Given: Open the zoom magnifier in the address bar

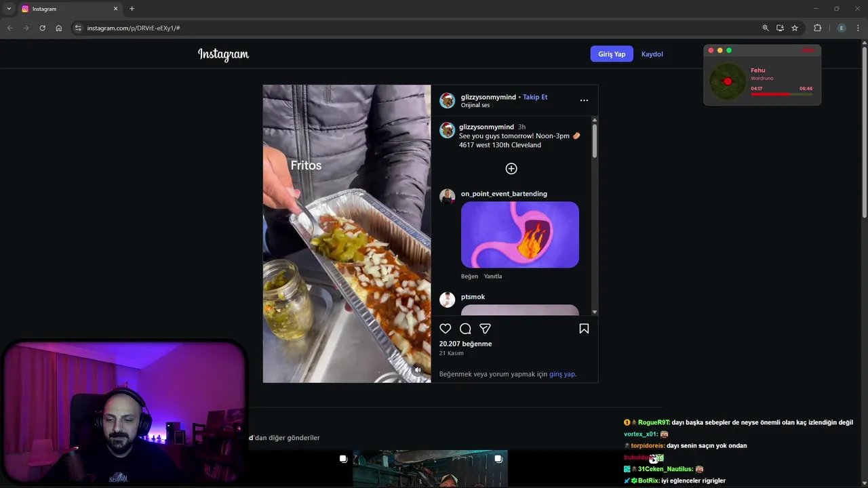Looking at the screenshot, I should [x=766, y=28].
